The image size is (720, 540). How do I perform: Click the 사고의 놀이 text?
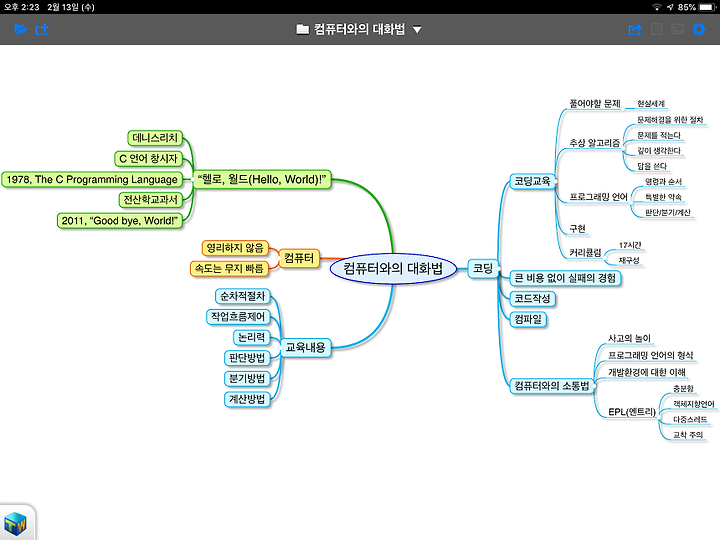pos(630,338)
